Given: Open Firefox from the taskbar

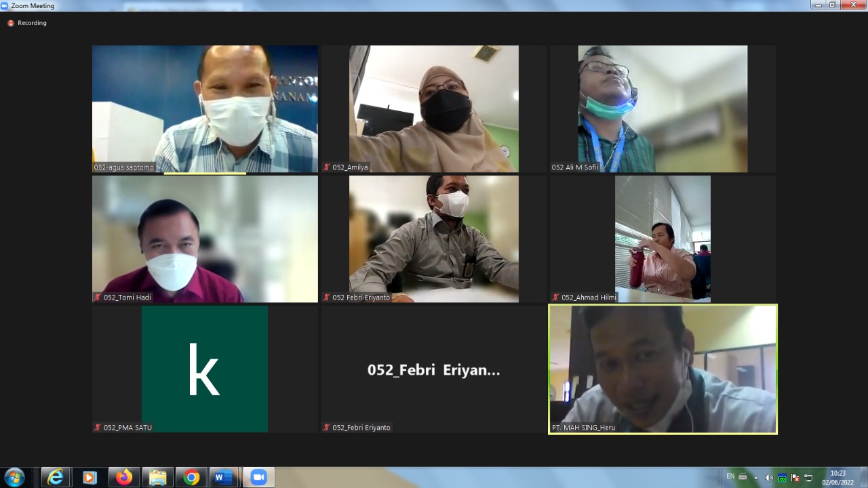Looking at the screenshot, I should point(123,477).
